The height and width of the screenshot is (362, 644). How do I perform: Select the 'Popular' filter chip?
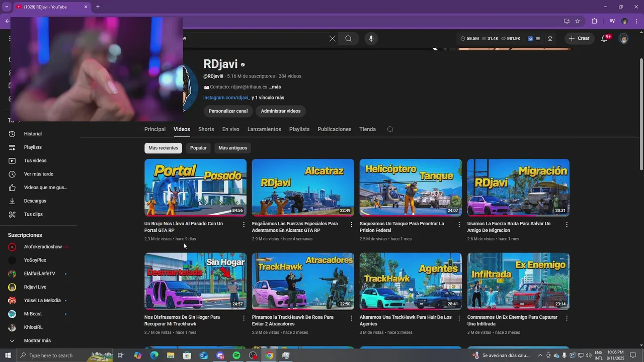[198, 148]
